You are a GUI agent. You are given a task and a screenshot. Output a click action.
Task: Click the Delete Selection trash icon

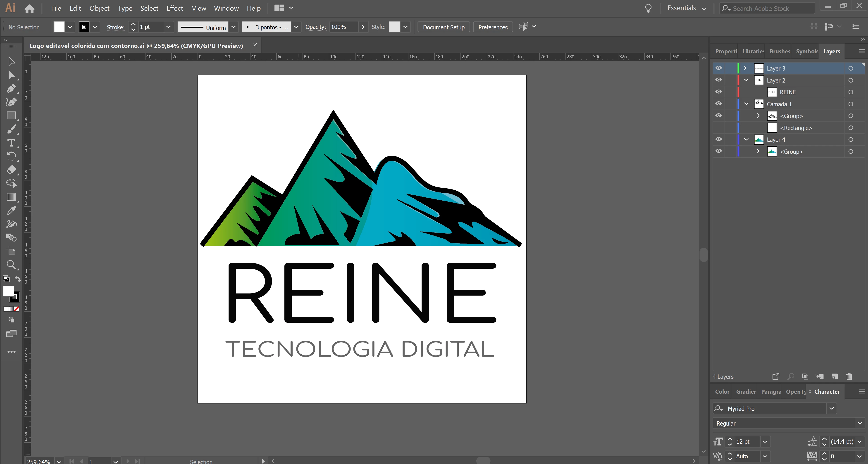849,376
